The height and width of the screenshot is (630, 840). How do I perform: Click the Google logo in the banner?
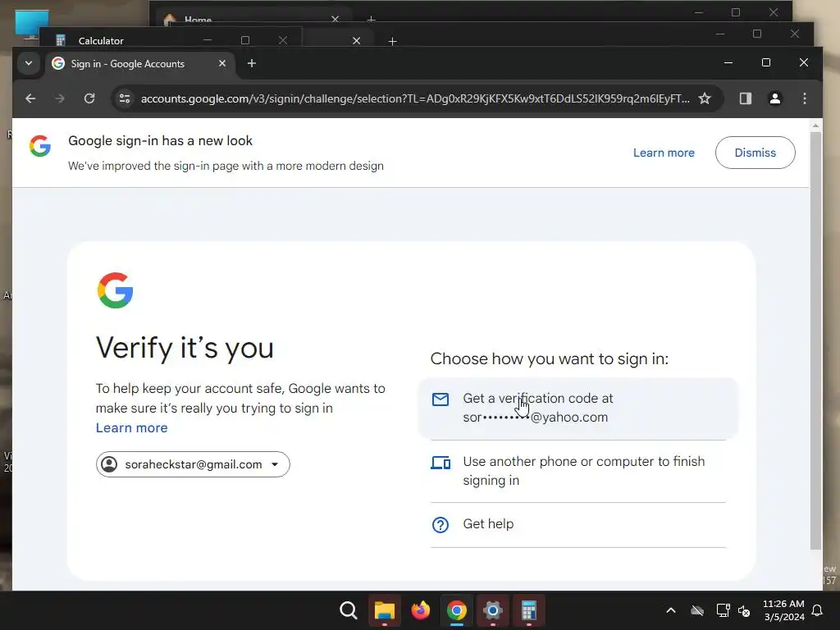point(40,146)
